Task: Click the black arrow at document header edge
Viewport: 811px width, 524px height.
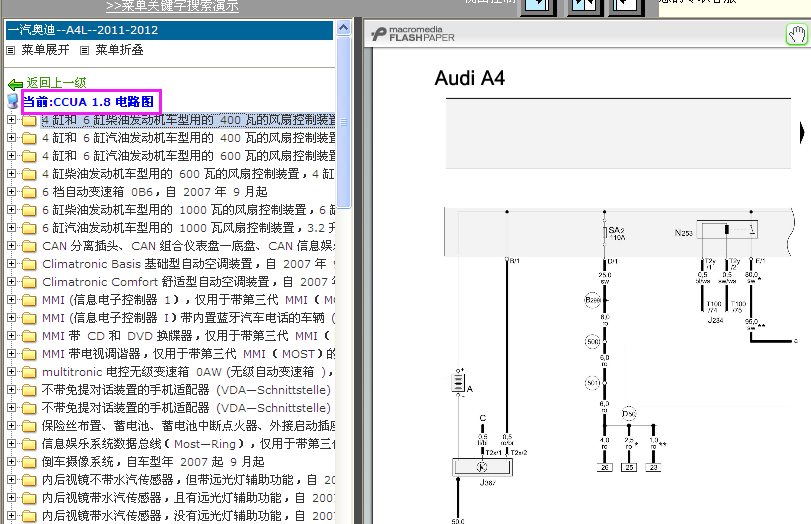Action: 802,133
